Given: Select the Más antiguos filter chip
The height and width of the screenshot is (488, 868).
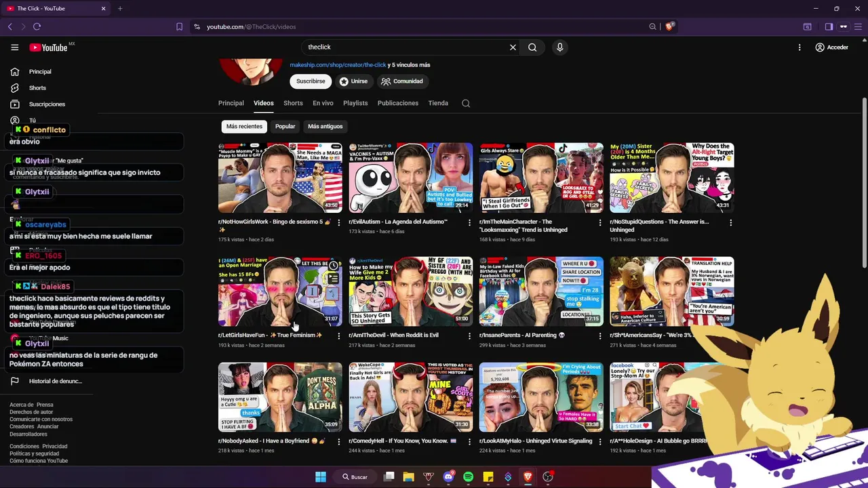Looking at the screenshot, I should 325,127.
